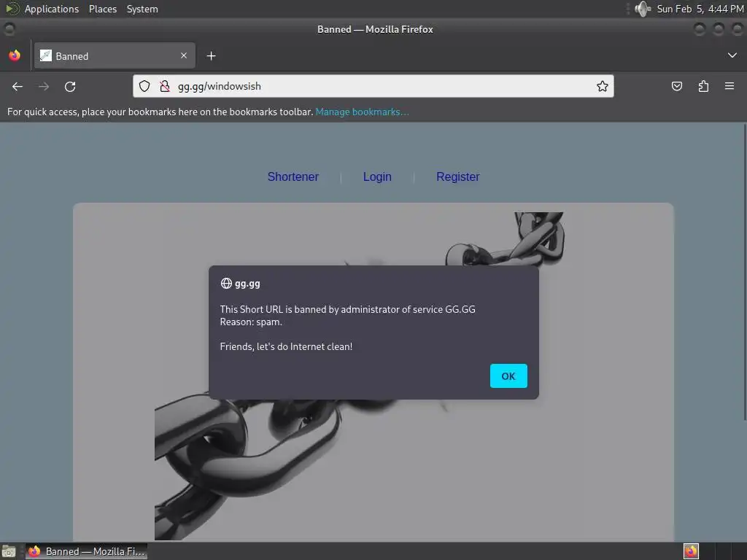Open a new tab with plus button
The image size is (747, 560).
211,56
